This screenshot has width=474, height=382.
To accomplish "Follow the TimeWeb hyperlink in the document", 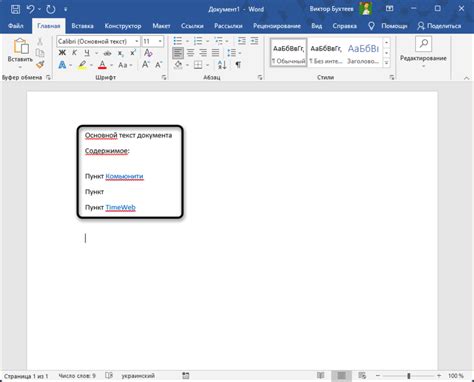I will point(120,207).
